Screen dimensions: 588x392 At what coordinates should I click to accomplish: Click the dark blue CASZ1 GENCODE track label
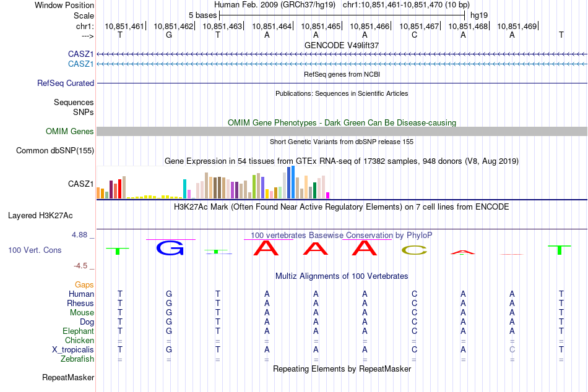pos(80,54)
